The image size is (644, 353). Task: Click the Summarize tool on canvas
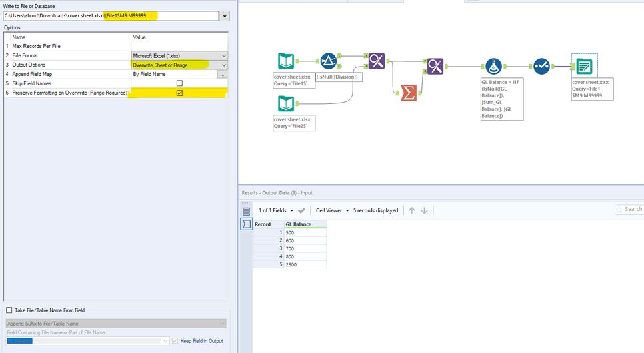408,93
